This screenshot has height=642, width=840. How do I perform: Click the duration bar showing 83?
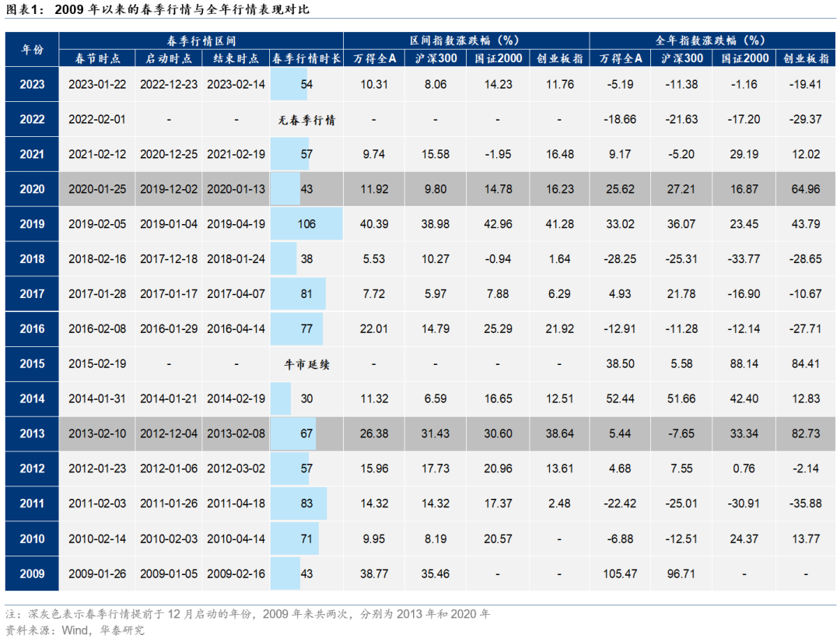click(299, 503)
